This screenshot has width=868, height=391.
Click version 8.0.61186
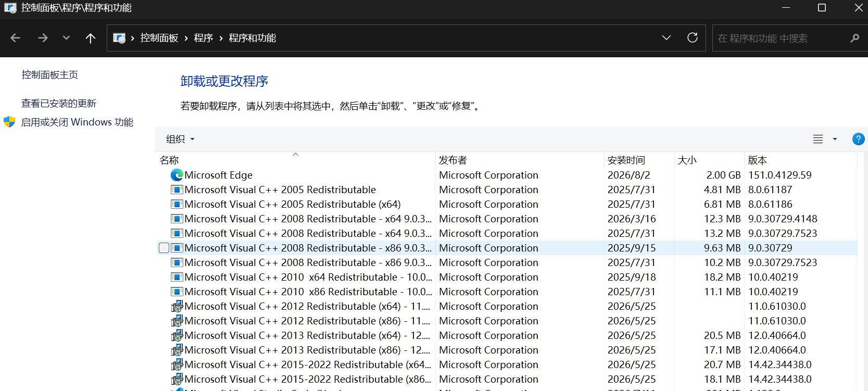[770, 205]
